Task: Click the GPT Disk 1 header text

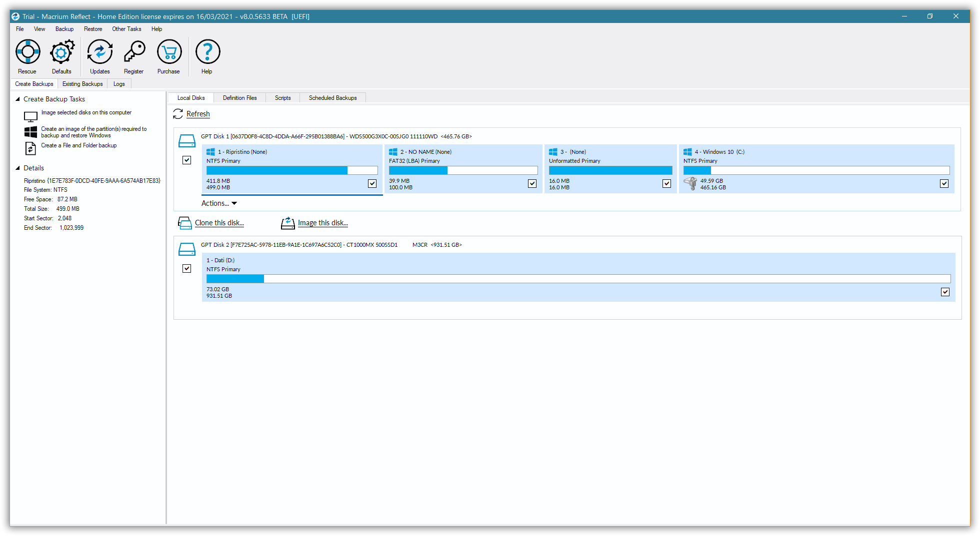Action: (x=336, y=136)
